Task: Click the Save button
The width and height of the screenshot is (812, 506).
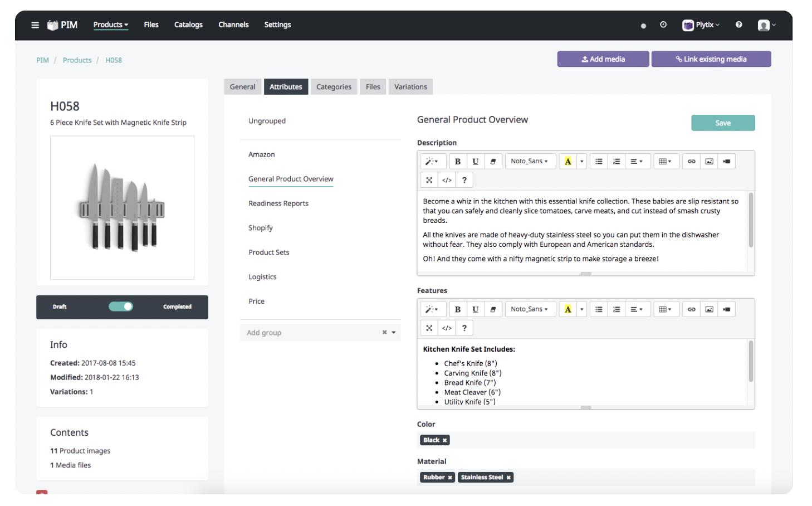Action: (x=722, y=123)
